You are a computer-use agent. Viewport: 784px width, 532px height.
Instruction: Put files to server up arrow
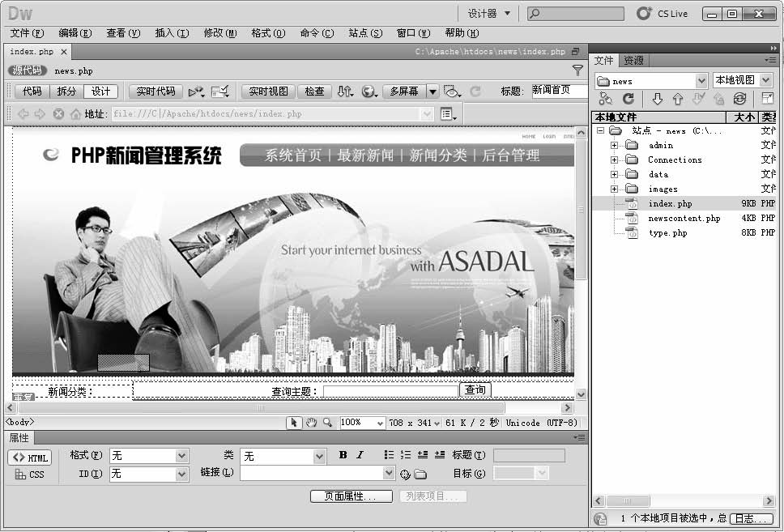(x=678, y=99)
